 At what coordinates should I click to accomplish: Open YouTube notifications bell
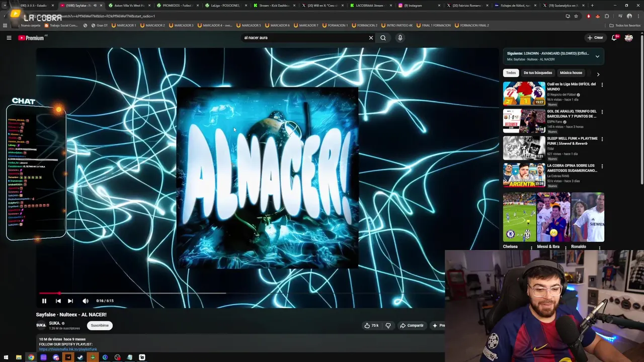pyautogui.click(x=615, y=38)
